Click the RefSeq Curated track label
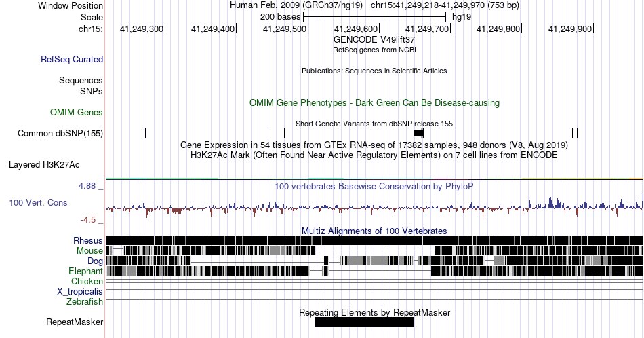644x338 pixels. pos(72,59)
